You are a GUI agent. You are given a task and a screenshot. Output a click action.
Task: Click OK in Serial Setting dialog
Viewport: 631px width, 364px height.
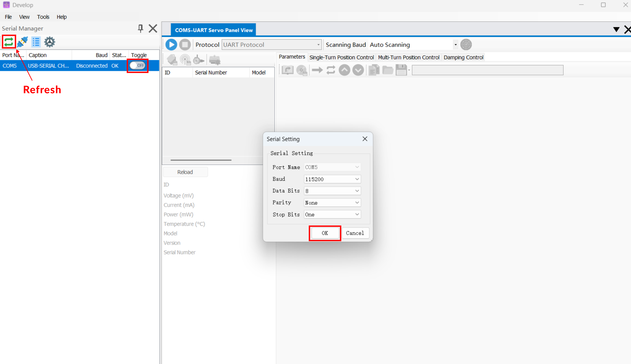pos(325,233)
